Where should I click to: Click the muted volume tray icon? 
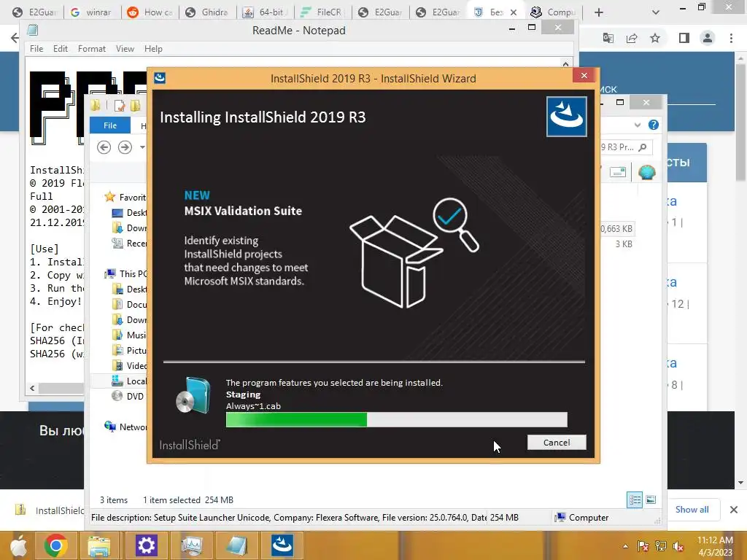[678, 546]
